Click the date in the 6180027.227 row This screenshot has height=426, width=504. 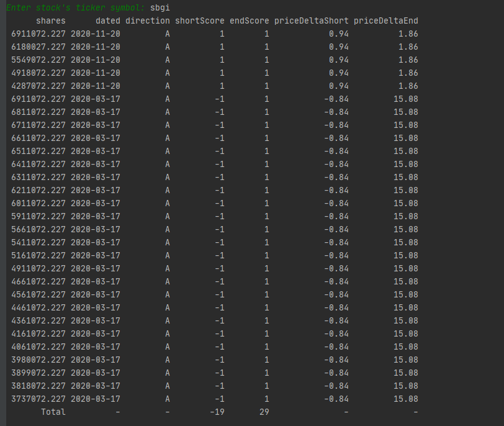click(x=96, y=47)
